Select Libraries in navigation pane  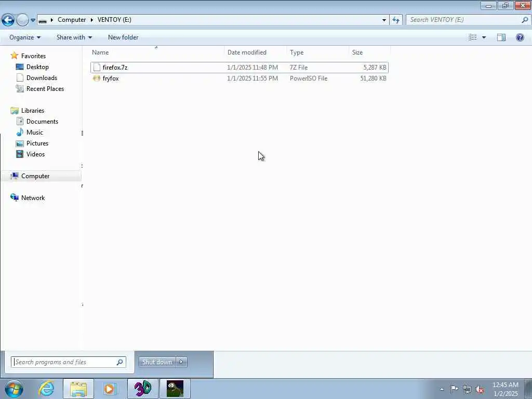click(x=33, y=111)
